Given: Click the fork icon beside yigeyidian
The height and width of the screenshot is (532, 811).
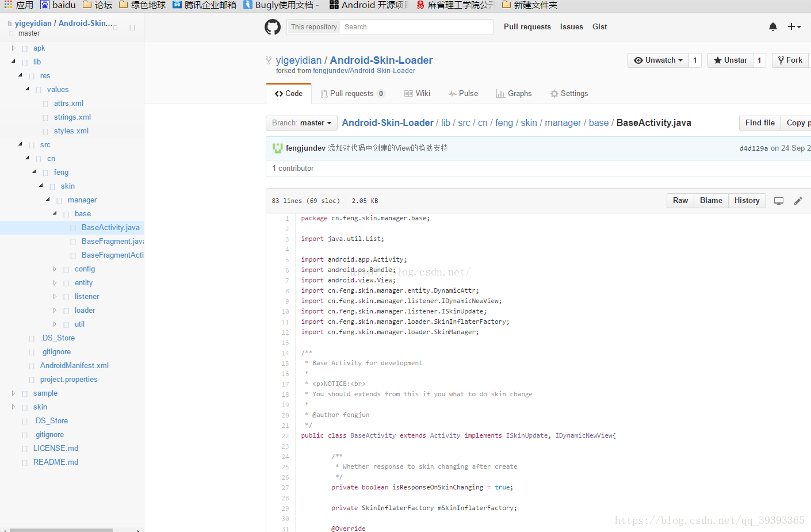Looking at the screenshot, I should (268, 60).
